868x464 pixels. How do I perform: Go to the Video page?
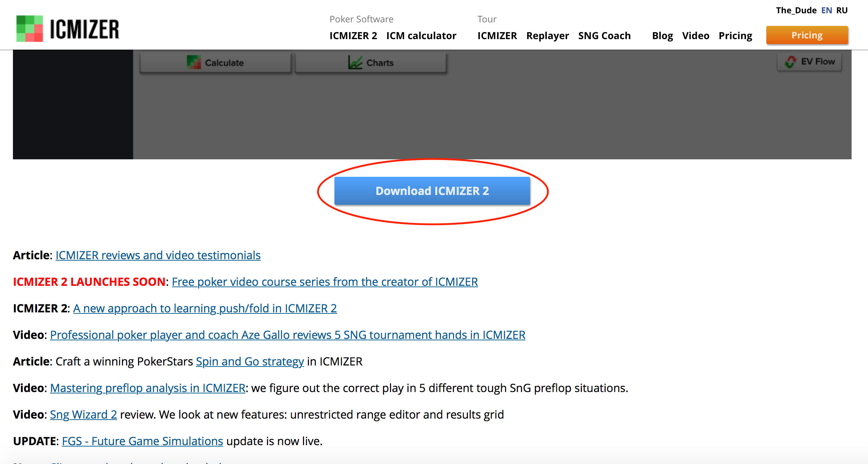[696, 36]
